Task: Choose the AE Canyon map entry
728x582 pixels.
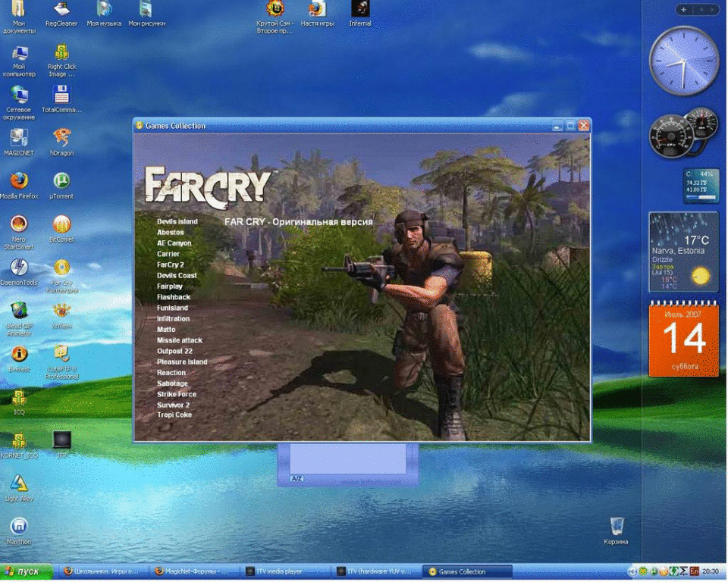Action: click(174, 243)
